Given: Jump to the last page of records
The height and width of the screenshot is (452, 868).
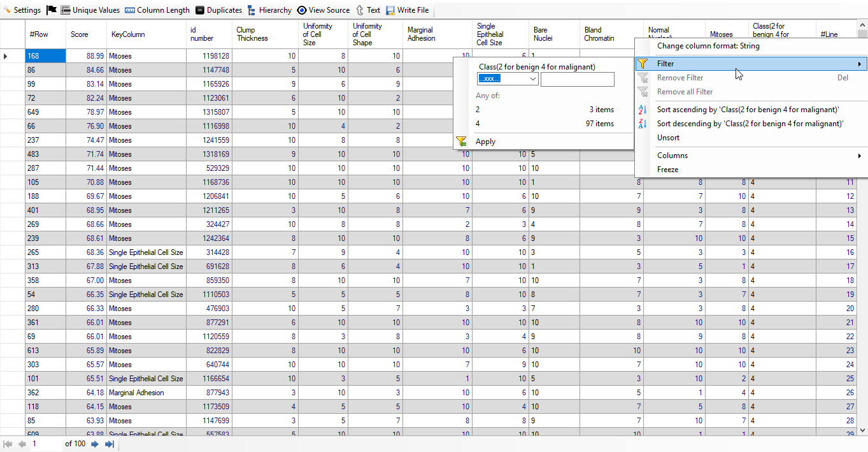Looking at the screenshot, I should coord(110,444).
